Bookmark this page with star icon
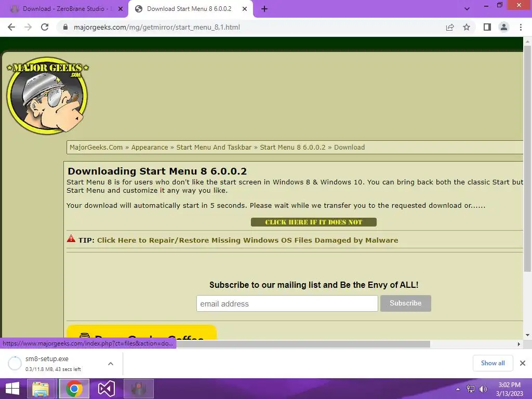This screenshot has height=399, width=532. pos(467,27)
